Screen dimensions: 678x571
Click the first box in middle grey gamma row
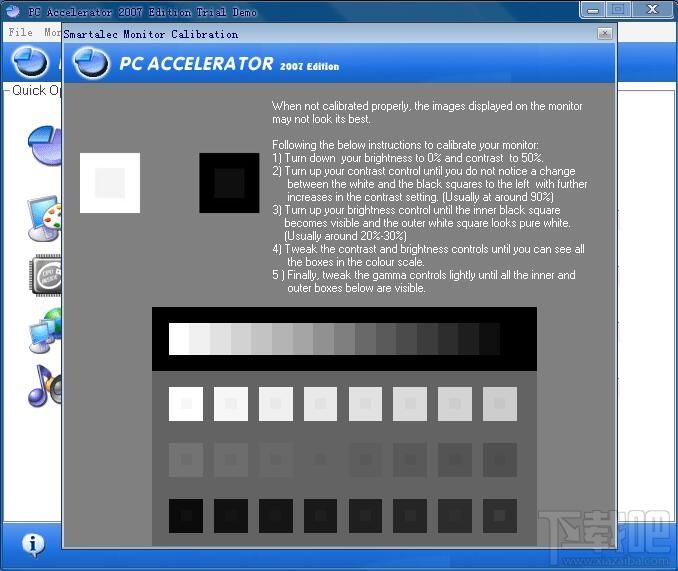pos(186,459)
